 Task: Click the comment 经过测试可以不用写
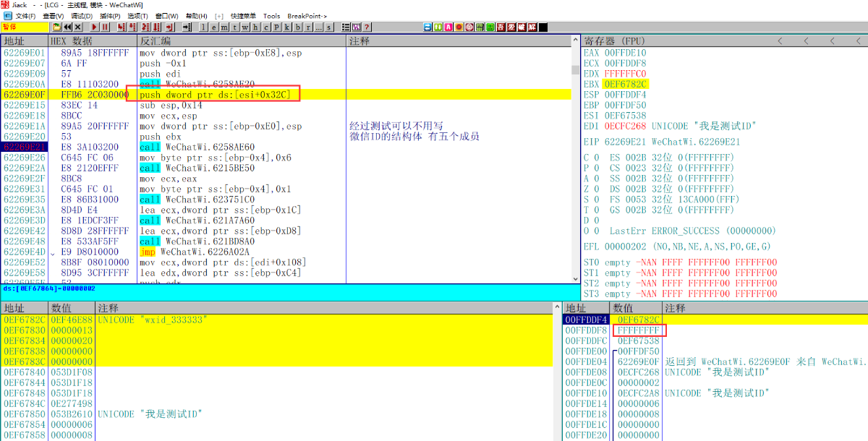(x=396, y=126)
